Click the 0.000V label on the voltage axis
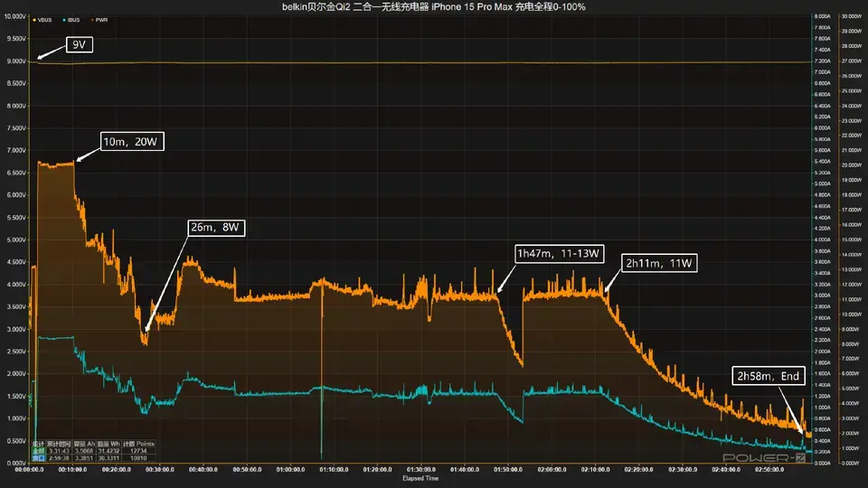The height and width of the screenshot is (488, 868). point(16,463)
